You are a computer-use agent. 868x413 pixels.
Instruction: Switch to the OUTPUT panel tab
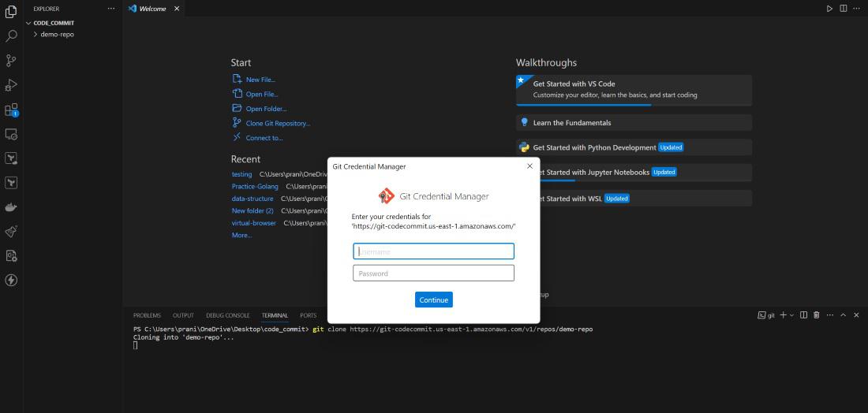point(183,316)
